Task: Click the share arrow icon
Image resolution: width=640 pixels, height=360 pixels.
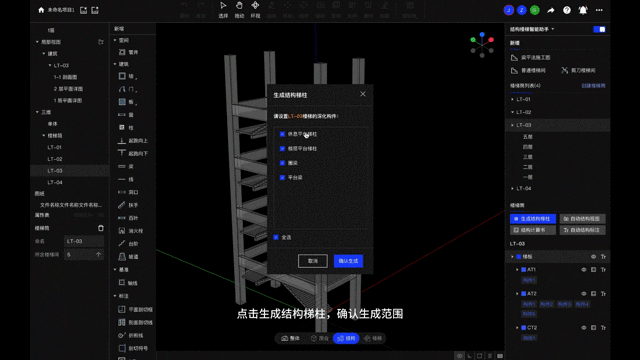Action: tap(551, 10)
